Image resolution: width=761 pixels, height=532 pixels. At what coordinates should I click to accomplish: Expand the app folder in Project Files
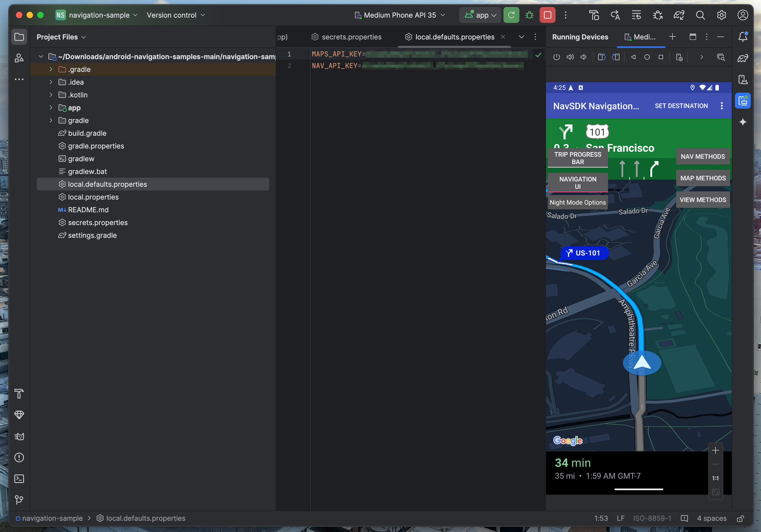click(x=51, y=108)
